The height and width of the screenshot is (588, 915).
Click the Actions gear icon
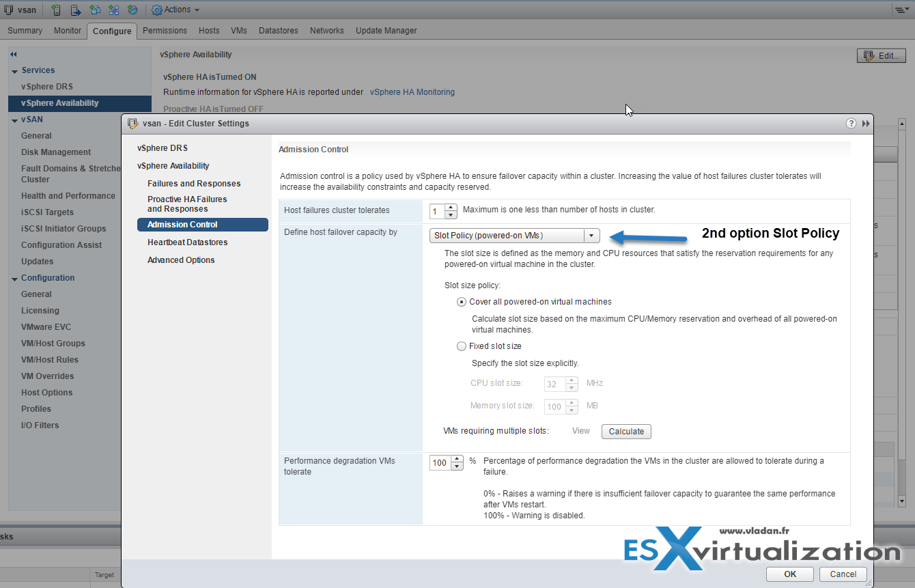click(x=156, y=10)
